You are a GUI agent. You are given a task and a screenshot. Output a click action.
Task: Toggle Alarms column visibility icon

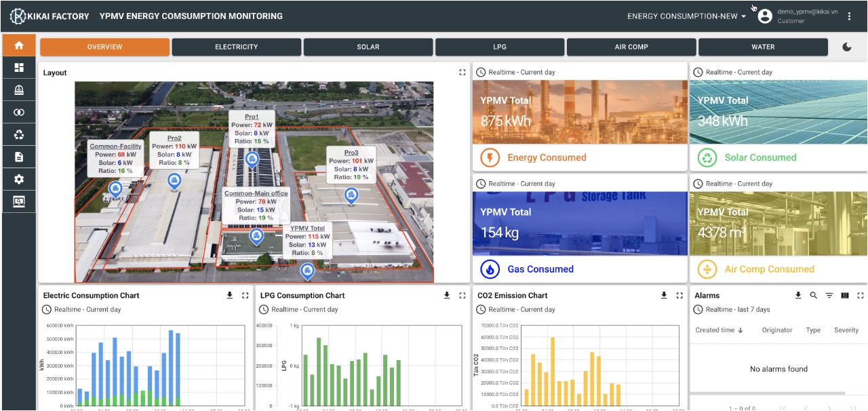845,296
